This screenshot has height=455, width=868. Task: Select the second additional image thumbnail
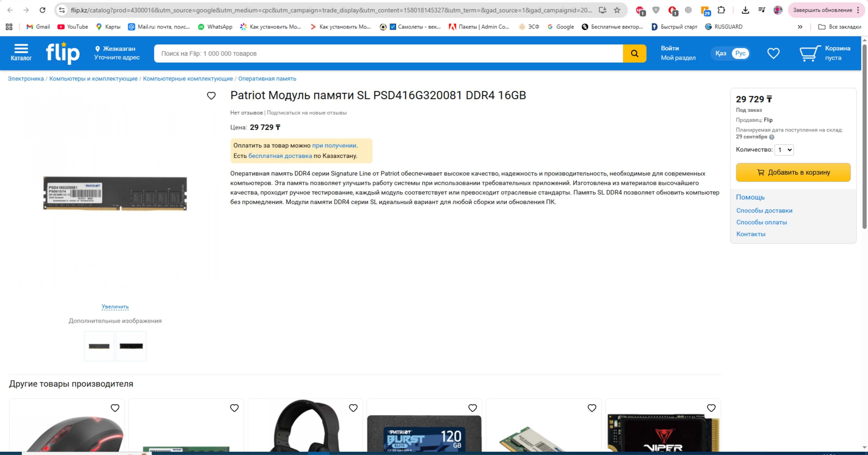coord(131,346)
